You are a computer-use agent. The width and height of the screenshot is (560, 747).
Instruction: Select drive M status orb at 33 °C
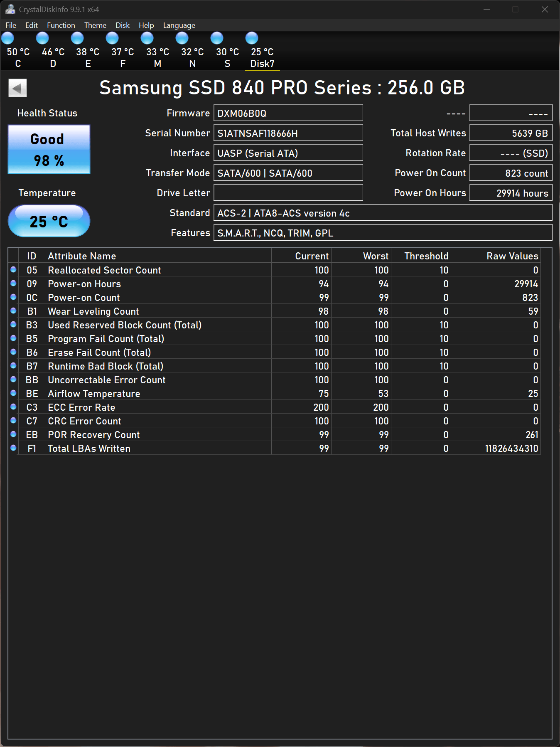[x=147, y=38]
